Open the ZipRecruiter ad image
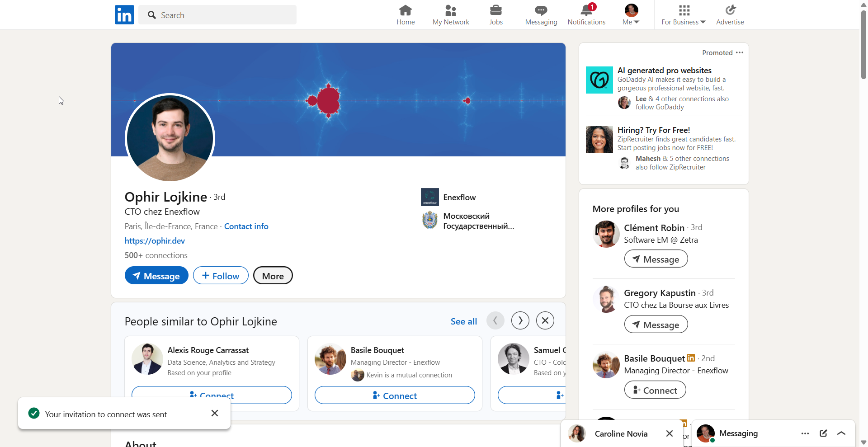Screen dimensions: 868x447 click(599, 140)
